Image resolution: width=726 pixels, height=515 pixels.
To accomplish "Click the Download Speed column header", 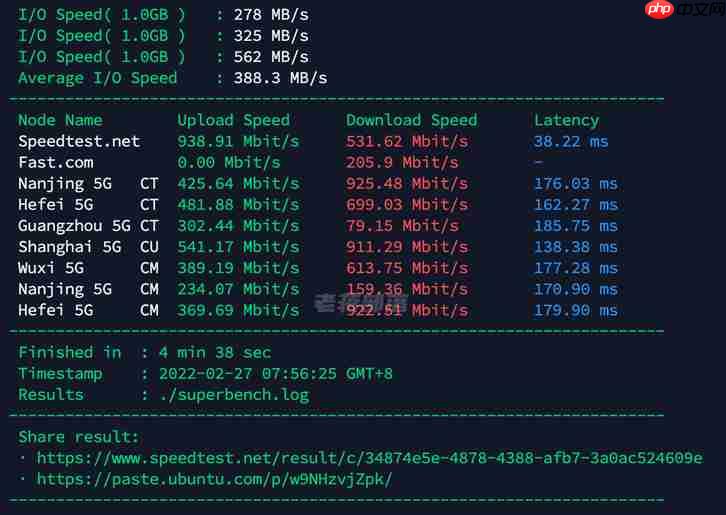I will tap(411, 120).
